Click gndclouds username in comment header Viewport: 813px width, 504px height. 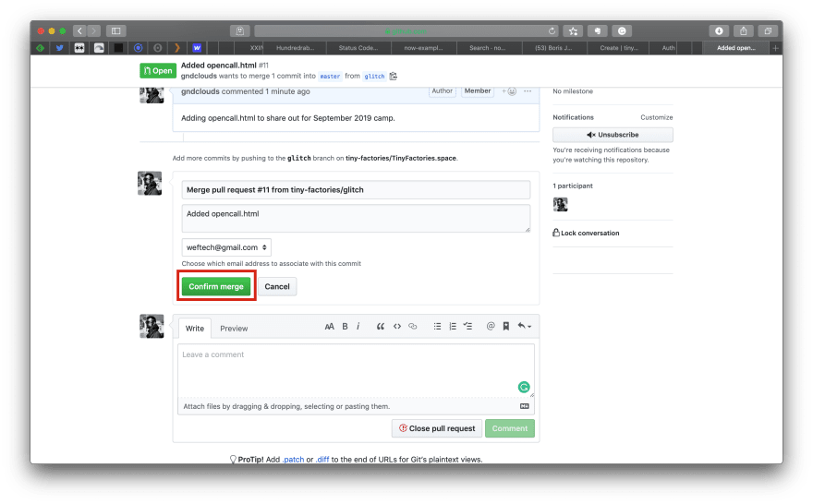200,91
